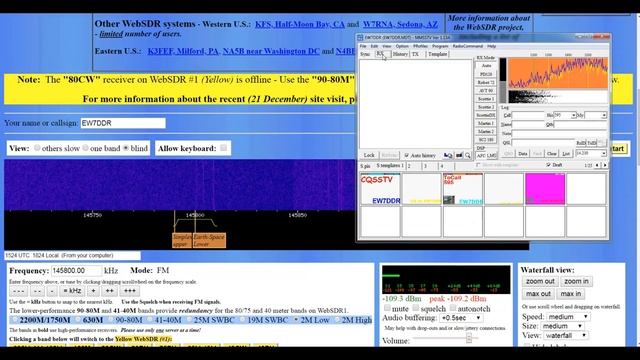This screenshot has height=360, width=640.
Task: Select Robot 72 RX mode
Action: tap(486, 82)
